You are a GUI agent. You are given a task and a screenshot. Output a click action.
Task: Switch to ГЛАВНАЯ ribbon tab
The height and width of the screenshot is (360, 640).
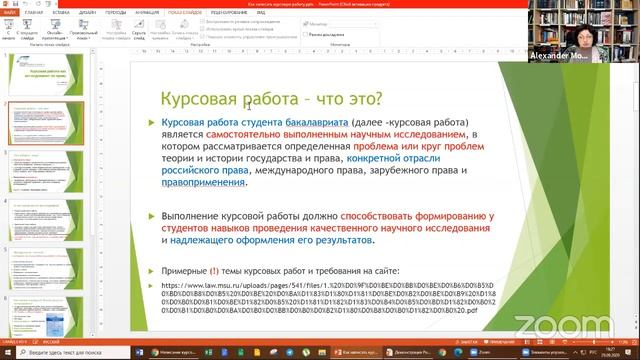(x=33, y=13)
